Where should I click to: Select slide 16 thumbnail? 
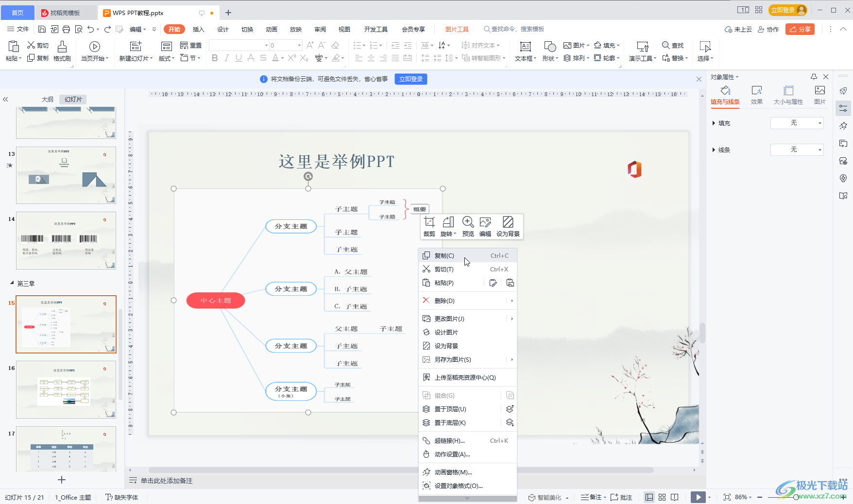click(66, 389)
